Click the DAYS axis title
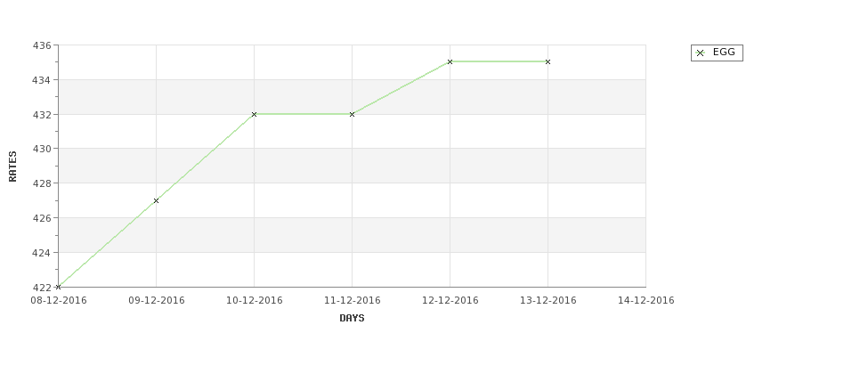This screenshot has width=868, height=382. coord(352,318)
